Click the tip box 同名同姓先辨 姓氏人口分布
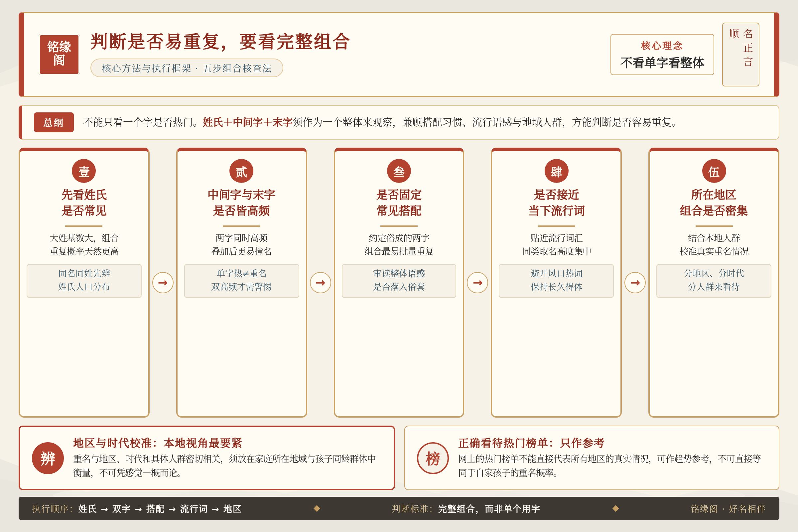The width and height of the screenshot is (798, 532). coord(84,281)
